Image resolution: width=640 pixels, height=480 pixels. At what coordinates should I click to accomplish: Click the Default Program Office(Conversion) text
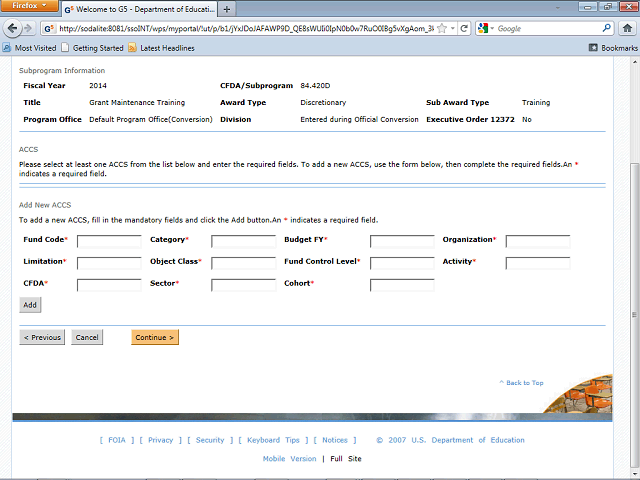(151, 120)
